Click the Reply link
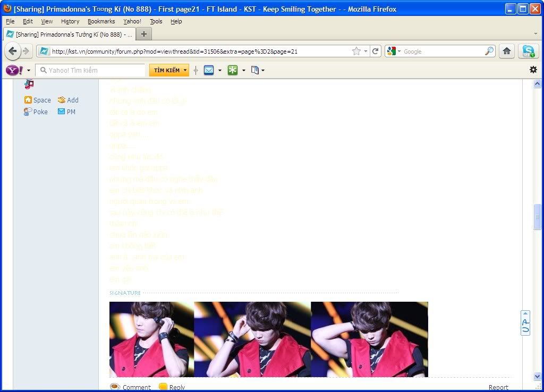 [x=177, y=387]
